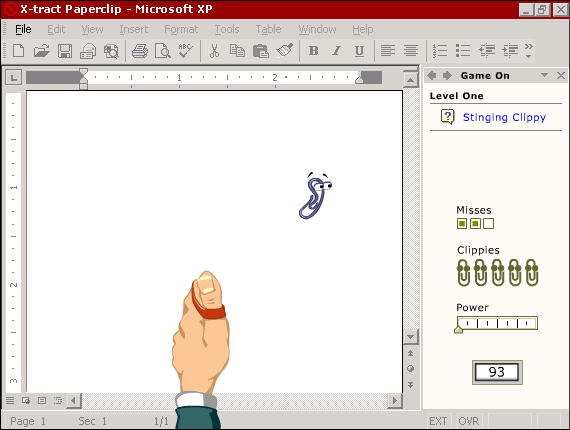Center align the text
This screenshot has width=570, height=430.
[411, 51]
